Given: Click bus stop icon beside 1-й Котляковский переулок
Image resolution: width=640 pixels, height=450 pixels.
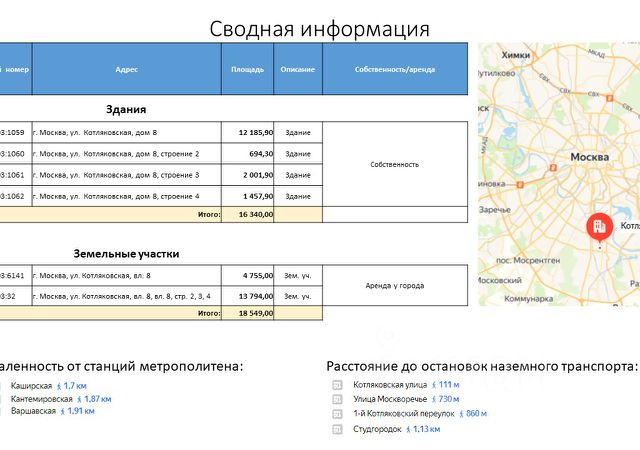Looking at the screenshot, I should click(337, 414).
